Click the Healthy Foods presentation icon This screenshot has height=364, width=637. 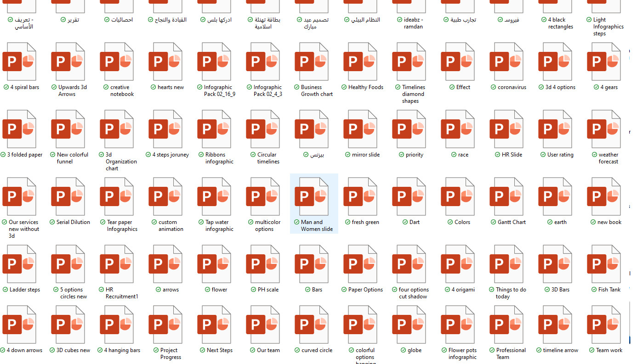[360, 62]
